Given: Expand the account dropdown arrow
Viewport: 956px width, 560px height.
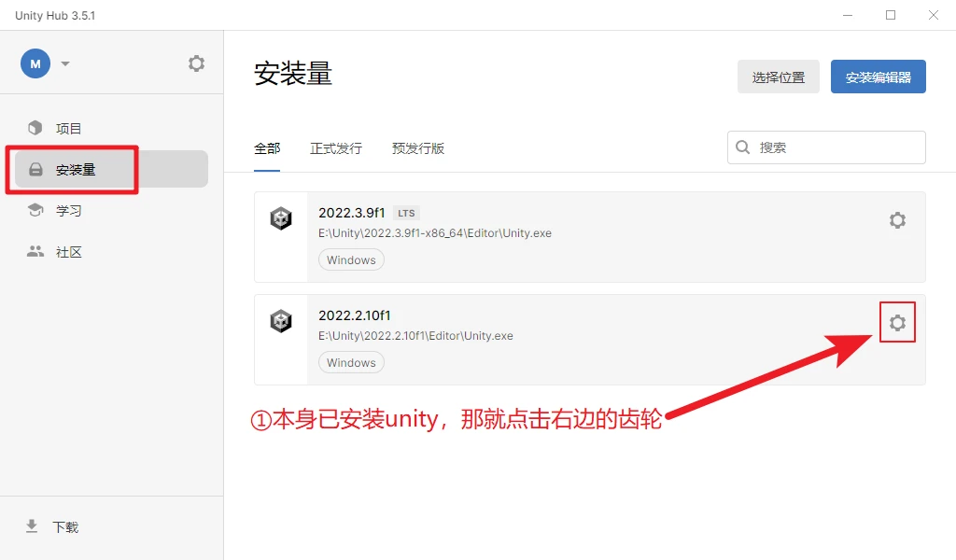Looking at the screenshot, I should [65, 63].
